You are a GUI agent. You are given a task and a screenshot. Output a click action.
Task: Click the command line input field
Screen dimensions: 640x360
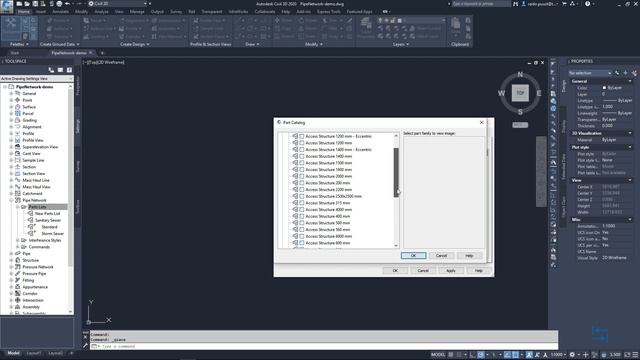pos(324,346)
